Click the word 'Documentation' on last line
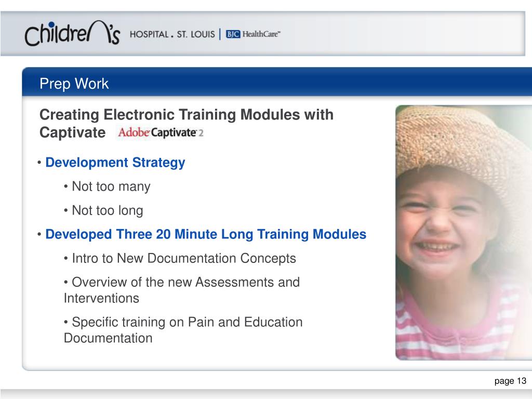 (x=108, y=338)
